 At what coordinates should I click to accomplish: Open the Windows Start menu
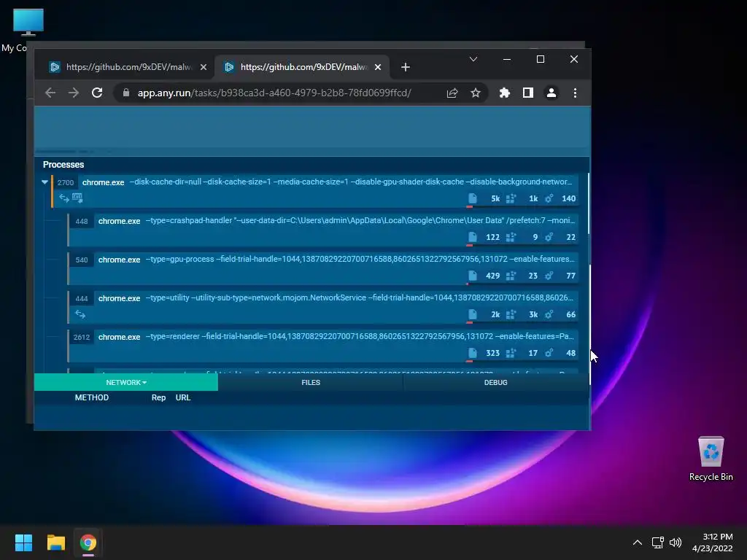[23, 542]
